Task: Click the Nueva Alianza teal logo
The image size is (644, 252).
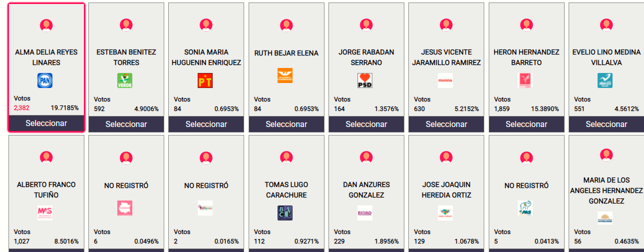Action: [605, 80]
